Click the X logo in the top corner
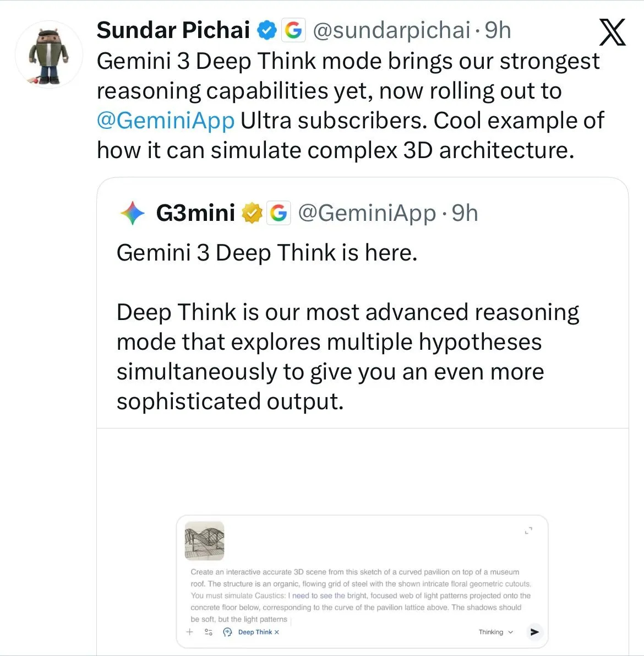 pyautogui.click(x=612, y=32)
